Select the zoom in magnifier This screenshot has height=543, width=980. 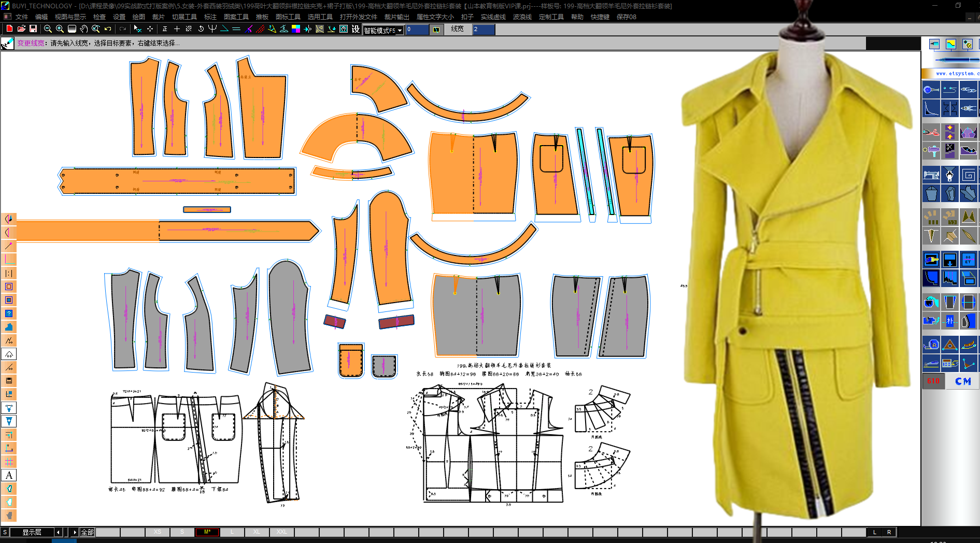tap(60, 29)
